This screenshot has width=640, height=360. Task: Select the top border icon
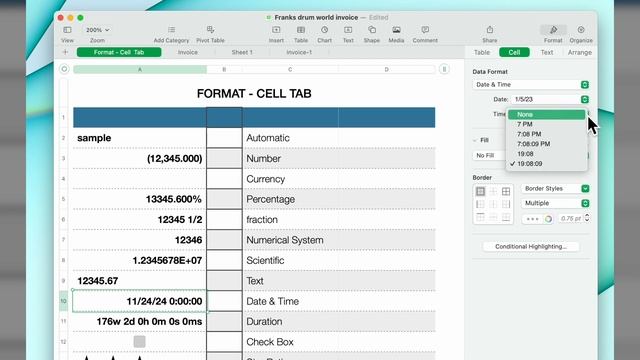point(480,217)
